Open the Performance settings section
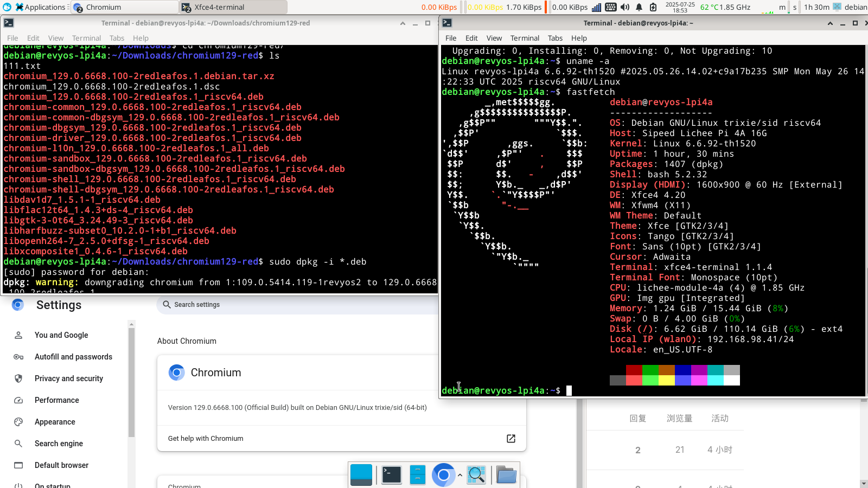Image resolution: width=868 pixels, height=488 pixels. coord(57,400)
